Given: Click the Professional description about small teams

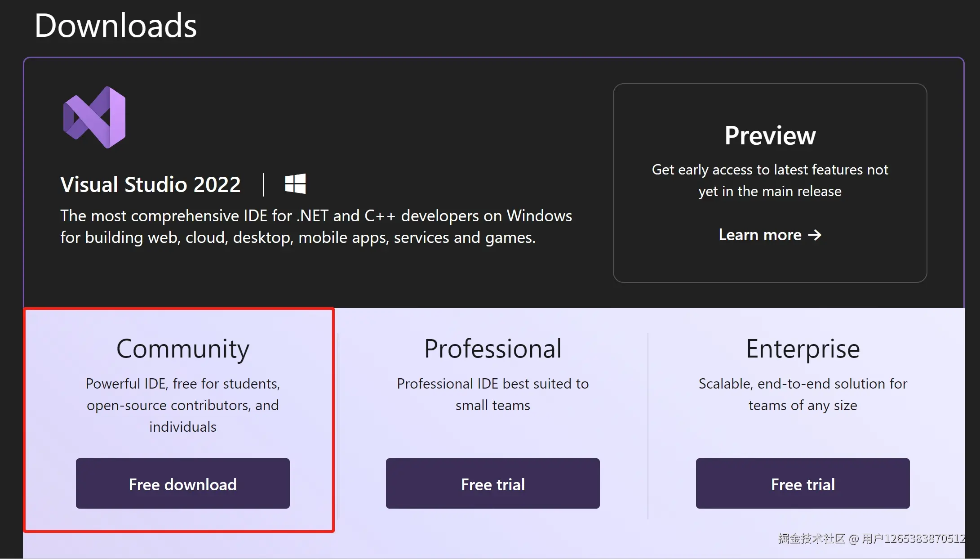Looking at the screenshot, I should (x=492, y=394).
